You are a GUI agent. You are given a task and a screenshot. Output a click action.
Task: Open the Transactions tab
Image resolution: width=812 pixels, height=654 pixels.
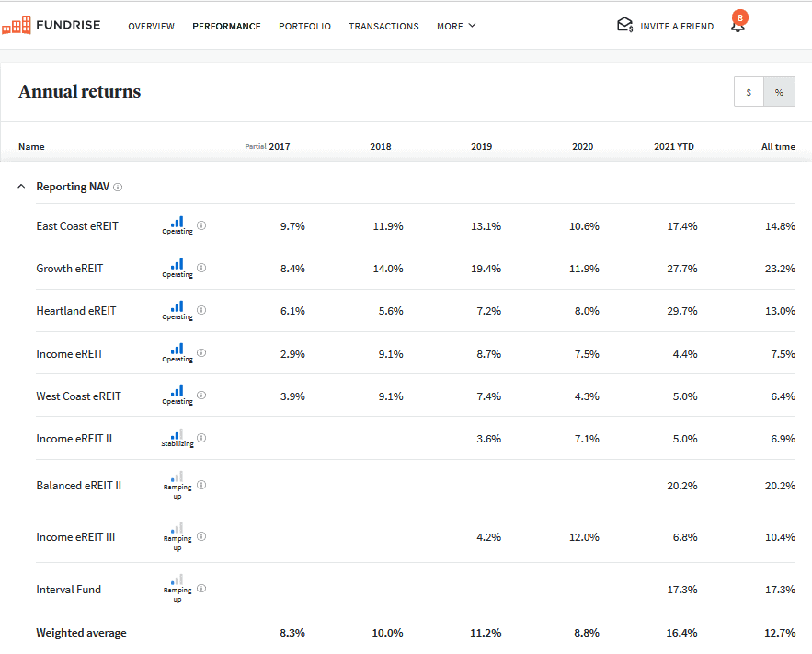click(383, 26)
